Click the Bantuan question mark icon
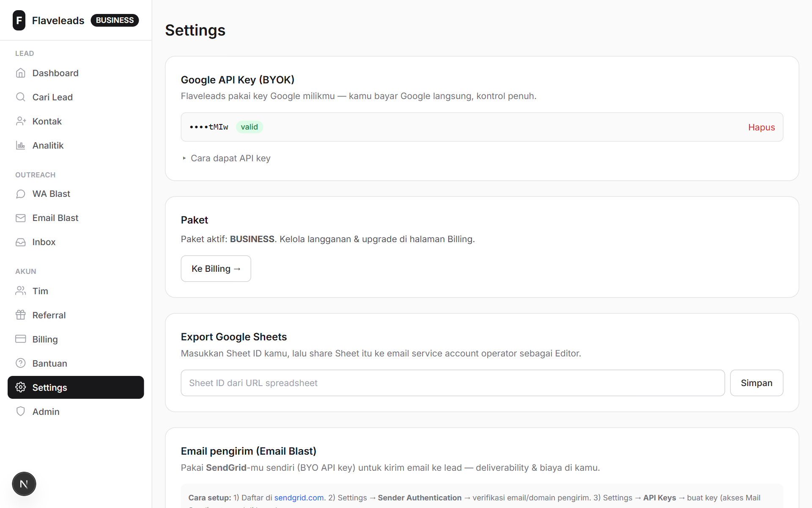This screenshot has width=812, height=508. (x=21, y=363)
